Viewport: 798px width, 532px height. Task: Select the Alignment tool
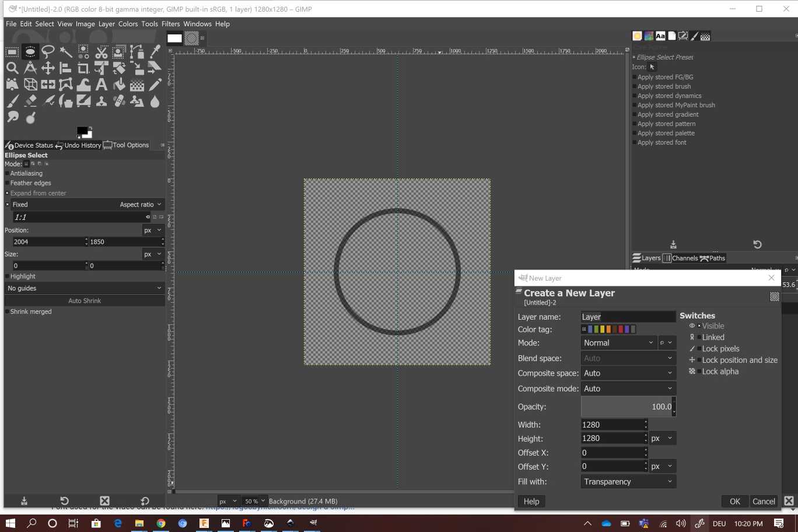pyautogui.click(x=66, y=68)
